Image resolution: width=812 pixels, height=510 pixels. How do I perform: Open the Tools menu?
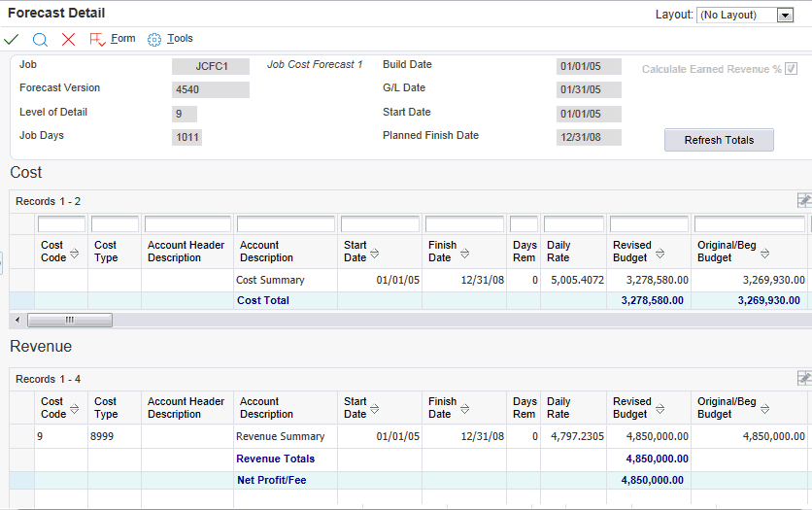click(x=180, y=39)
